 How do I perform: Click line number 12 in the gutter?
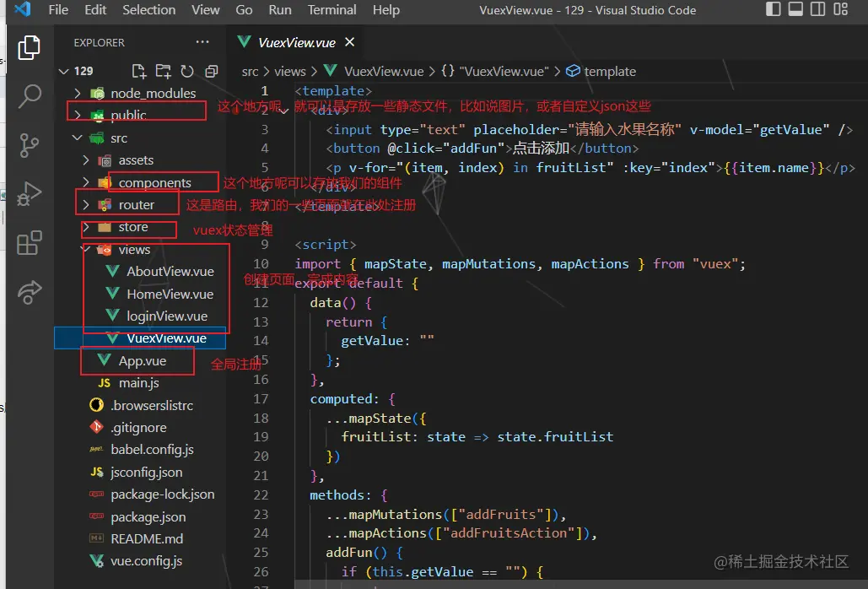[261, 303]
